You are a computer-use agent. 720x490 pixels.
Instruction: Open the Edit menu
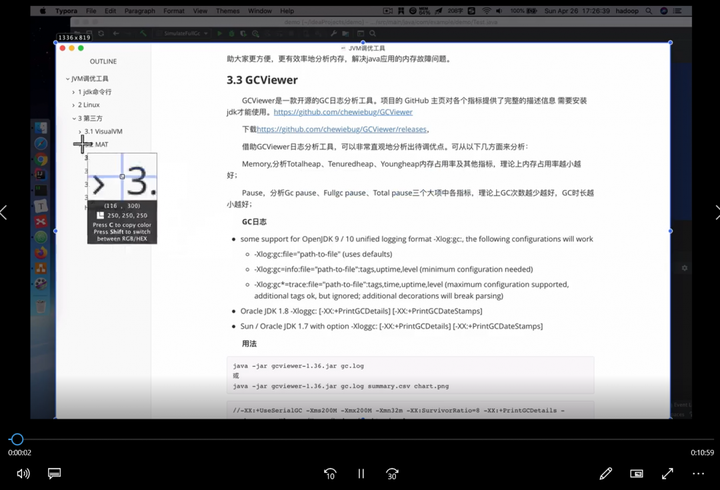click(x=110, y=11)
